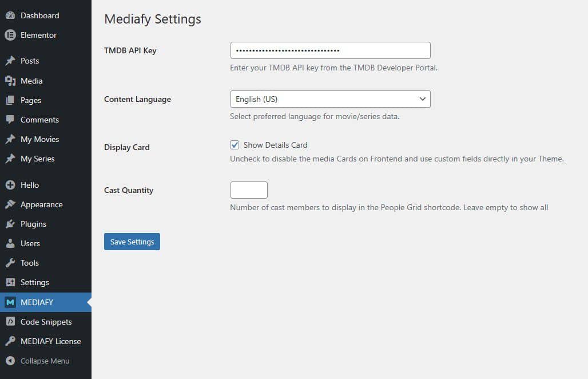Open the Hello menu item

pyautogui.click(x=46, y=185)
